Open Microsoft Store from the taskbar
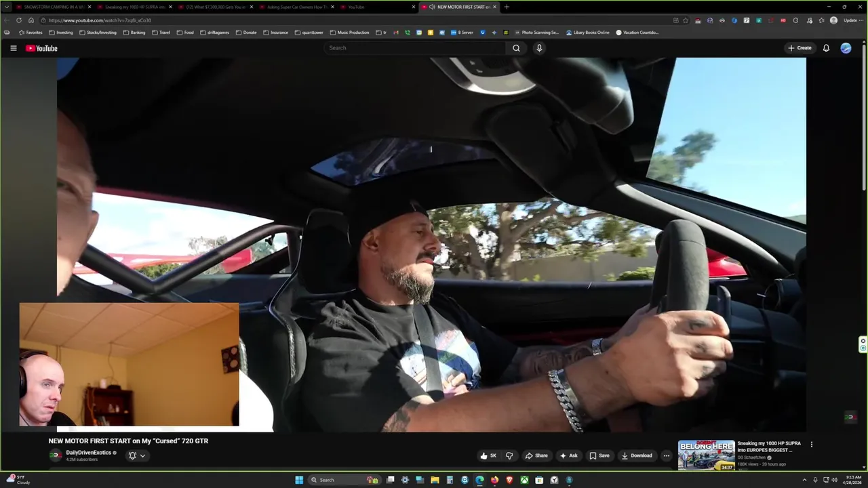868x488 pixels. (539, 480)
